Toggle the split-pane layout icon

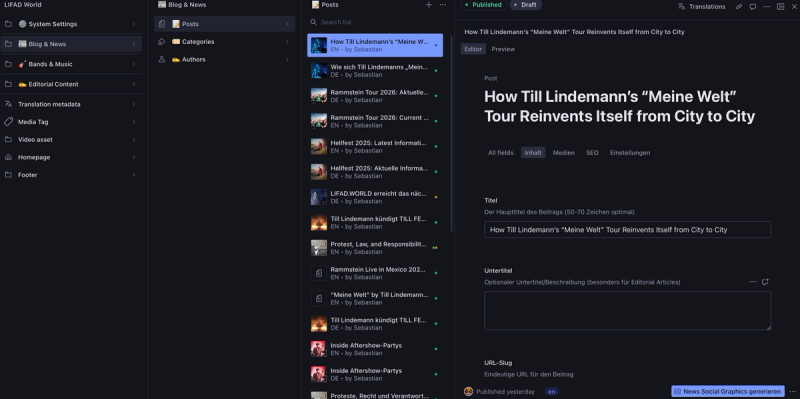[x=780, y=7]
